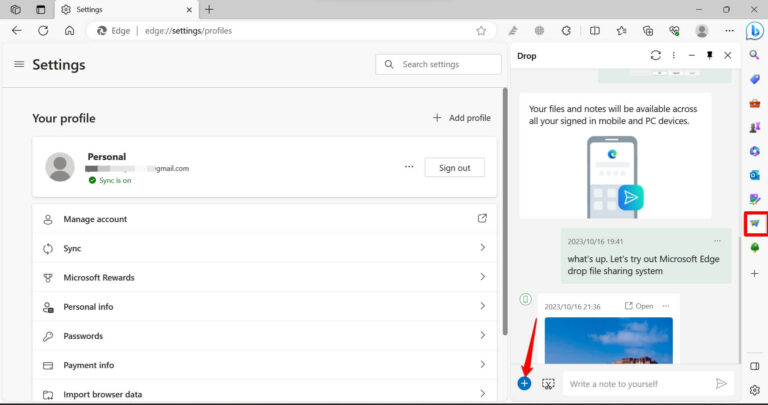Reload the settings page
The width and height of the screenshot is (768, 405).
(43, 30)
